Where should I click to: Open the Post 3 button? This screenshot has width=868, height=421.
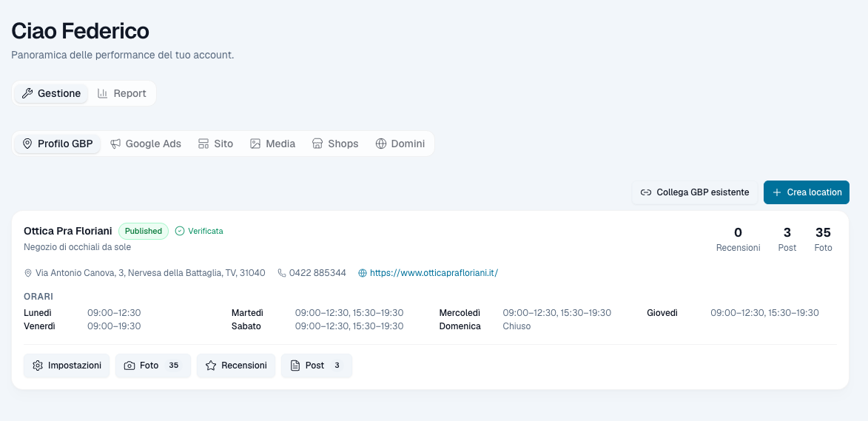(317, 366)
